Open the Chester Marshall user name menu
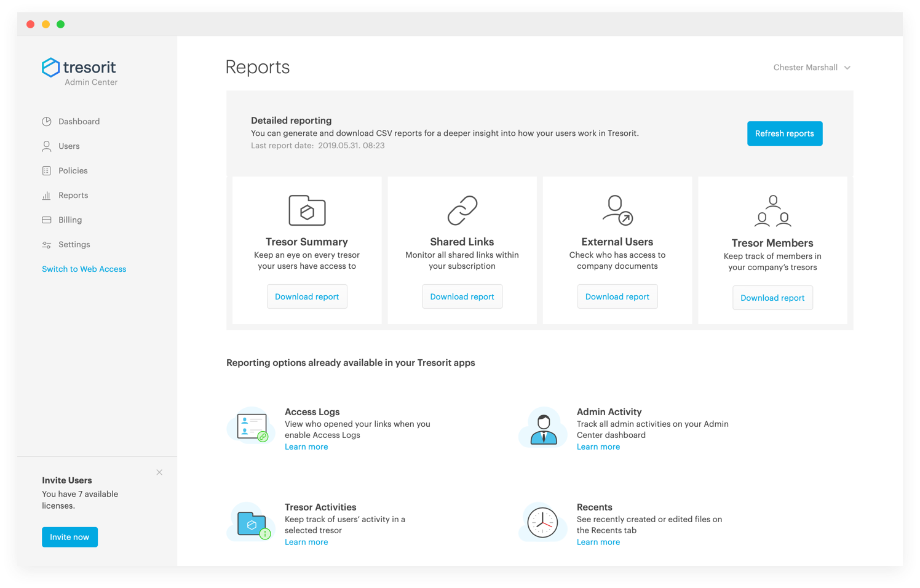Screen dimensions: 920x588 pos(805,68)
